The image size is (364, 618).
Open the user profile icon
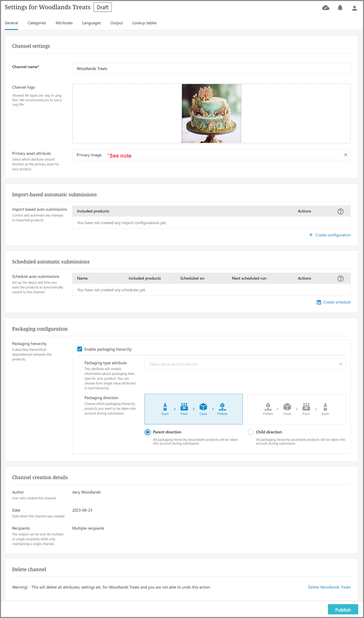tap(354, 8)
